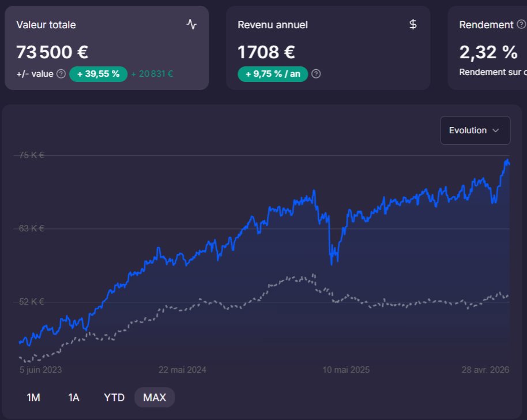Screen dimensions: 527x420
Task: Select the 1M time range
Action: tap(33, 397)
